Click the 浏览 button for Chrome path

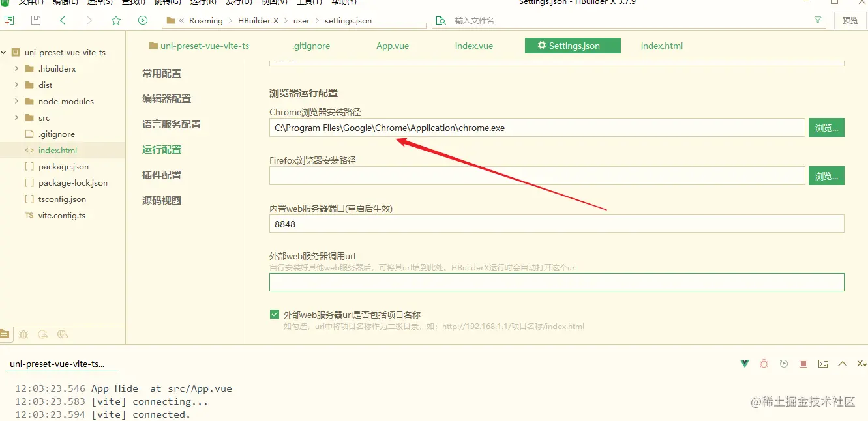tap(826, 128)
